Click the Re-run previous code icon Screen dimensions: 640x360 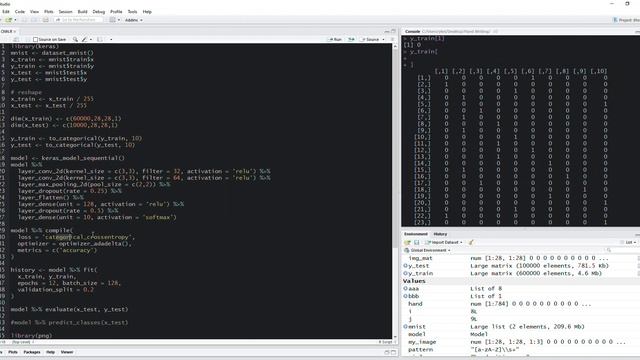click(351, 40)
